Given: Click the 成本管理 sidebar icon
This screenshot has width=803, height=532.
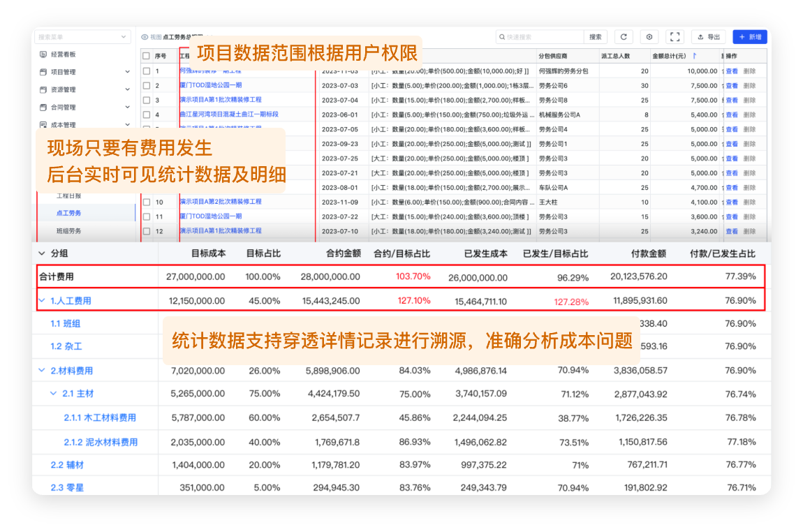Looking at the screenshot, I should point(43,124).
